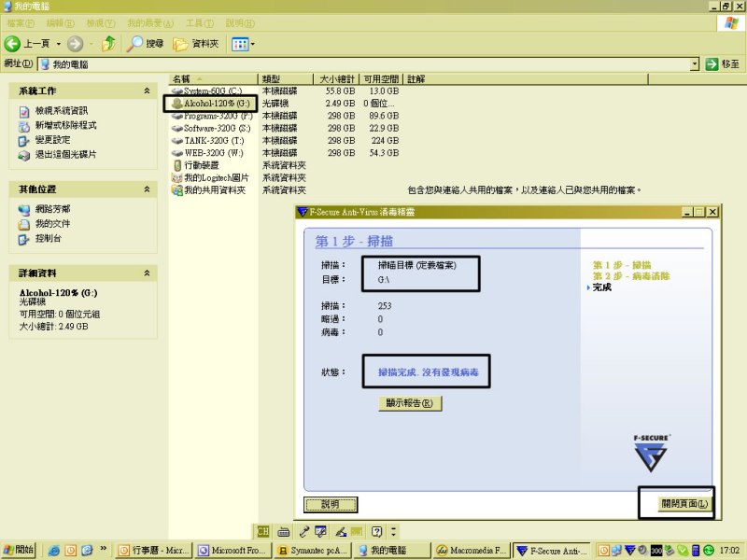747x560 pixels.
Task: Open dropdown arrow beside the Back button
Action: [x=58, y=44]
